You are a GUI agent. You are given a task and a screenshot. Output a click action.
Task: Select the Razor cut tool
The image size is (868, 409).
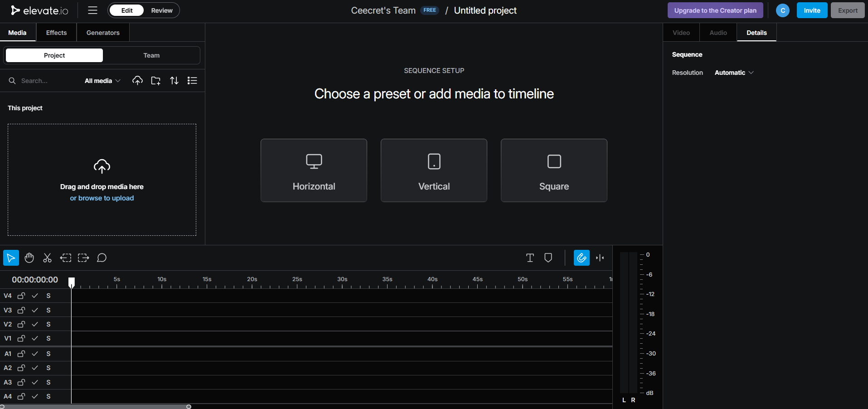click(x=47, y=258)
